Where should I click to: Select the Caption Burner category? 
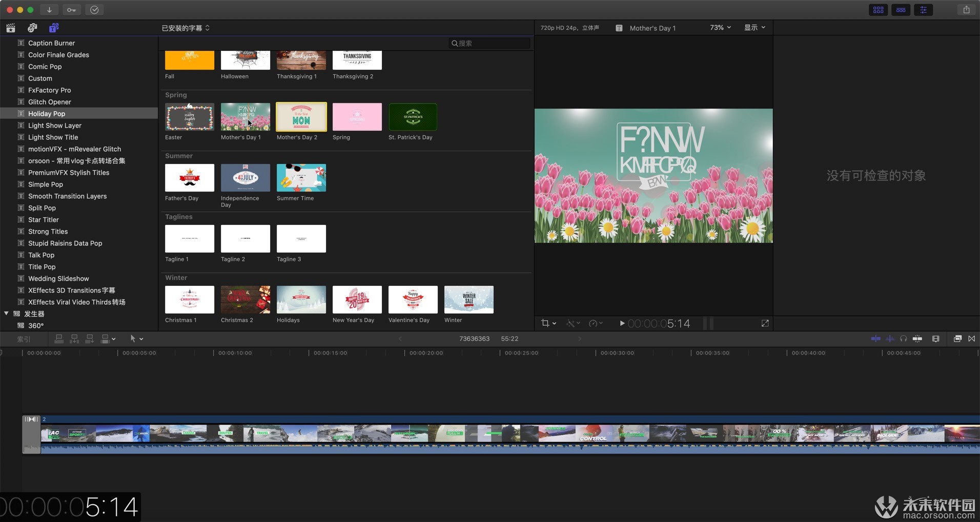tap(79, 43)
